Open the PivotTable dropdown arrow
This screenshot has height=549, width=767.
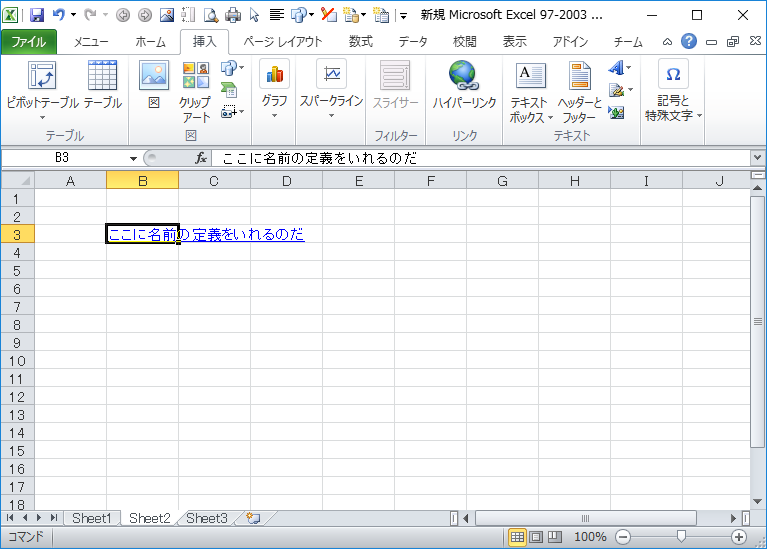pos(42,117)
